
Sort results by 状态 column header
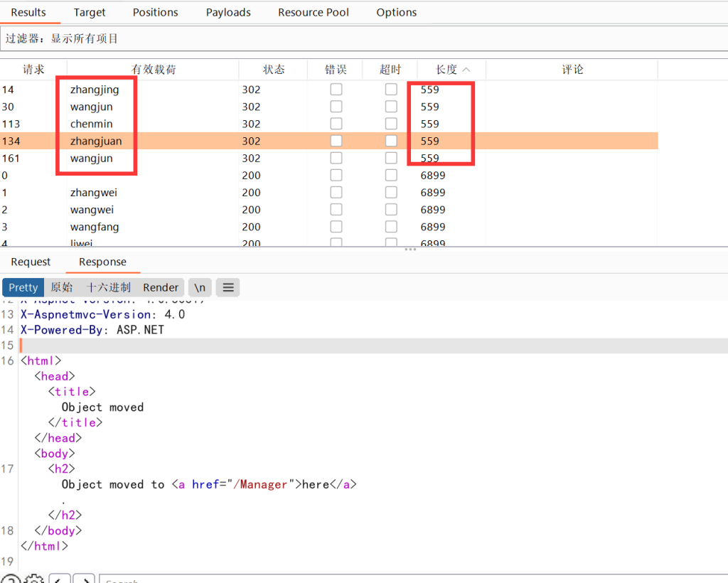274,70
